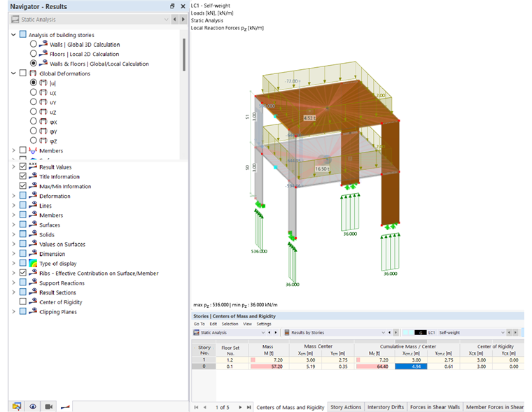The height and width of the screenshot is (412, 532).
Task: Expand the Clipping Planes node
Action: point(13,311)
